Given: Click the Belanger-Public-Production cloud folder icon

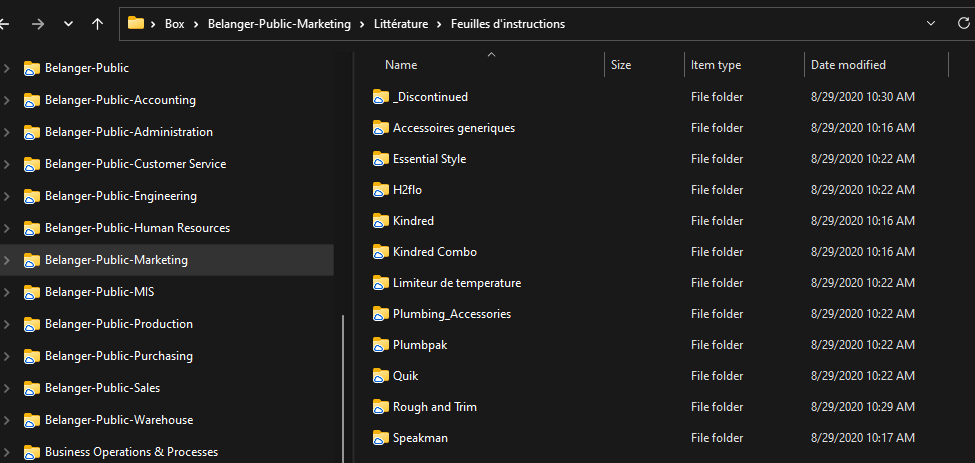Looking at the screenshot, I should 32,324.
